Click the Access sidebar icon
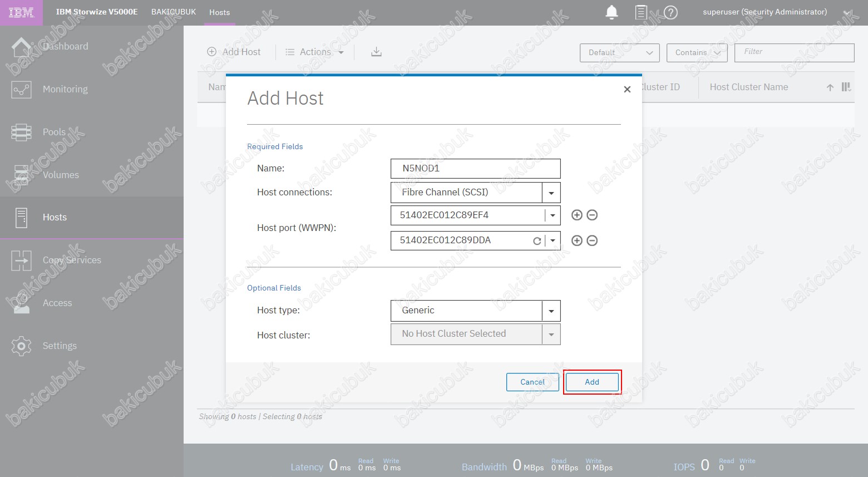The height and width of the screenshot is (477, 868). (21, 303)
